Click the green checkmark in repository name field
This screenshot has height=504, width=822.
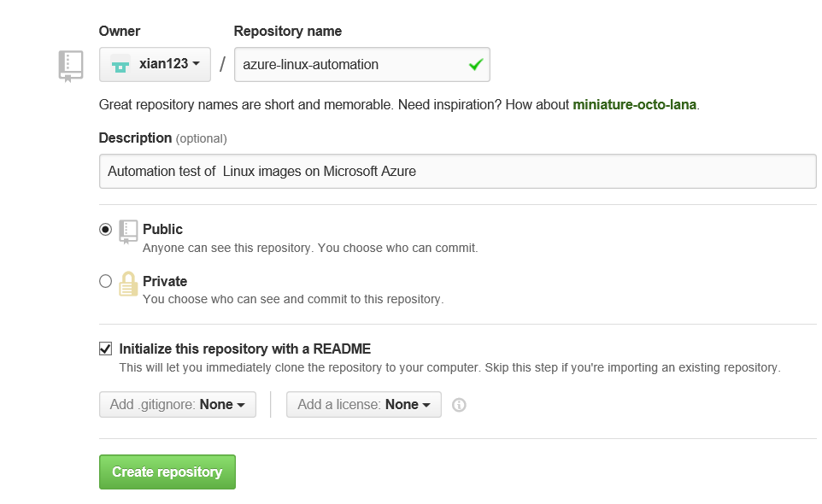tap(476, 64)
